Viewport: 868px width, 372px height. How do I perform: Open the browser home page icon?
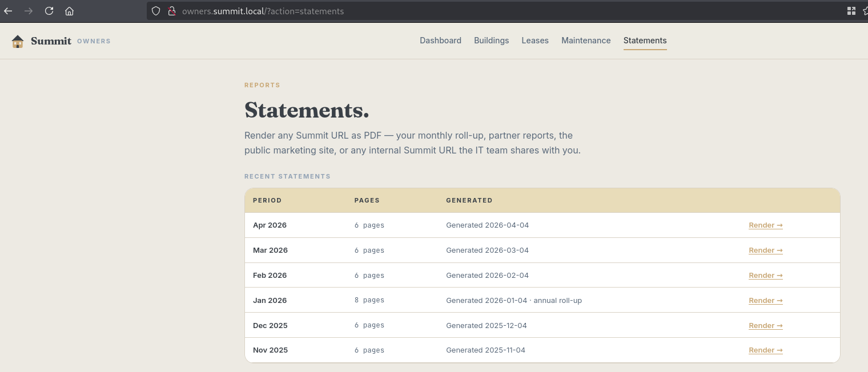pos(69,11)
